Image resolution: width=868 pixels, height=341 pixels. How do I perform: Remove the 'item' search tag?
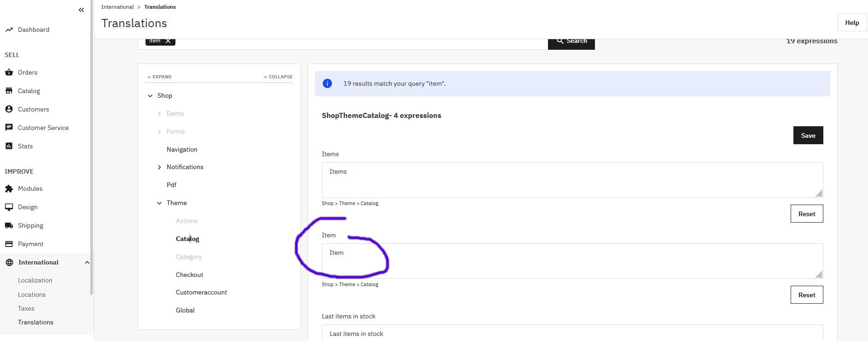click(x=168, y=41)
